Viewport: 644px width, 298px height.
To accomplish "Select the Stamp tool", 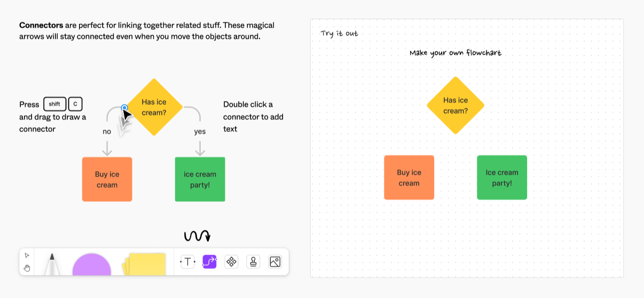I will 253,262.
